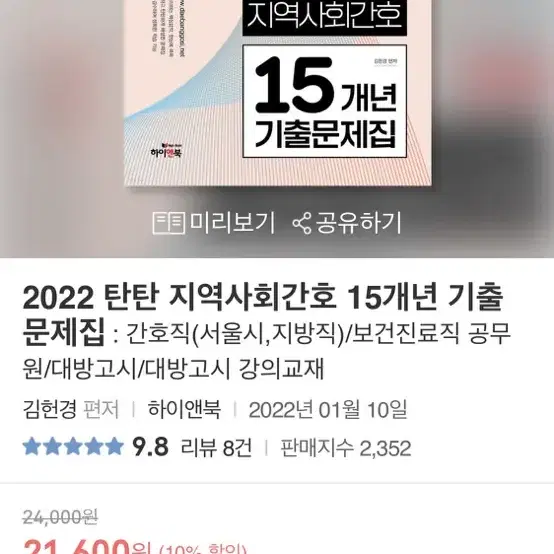This screenshot has height=554, width=554.
Task: Click the 미리보기 preview text
Action: point(232,223)
